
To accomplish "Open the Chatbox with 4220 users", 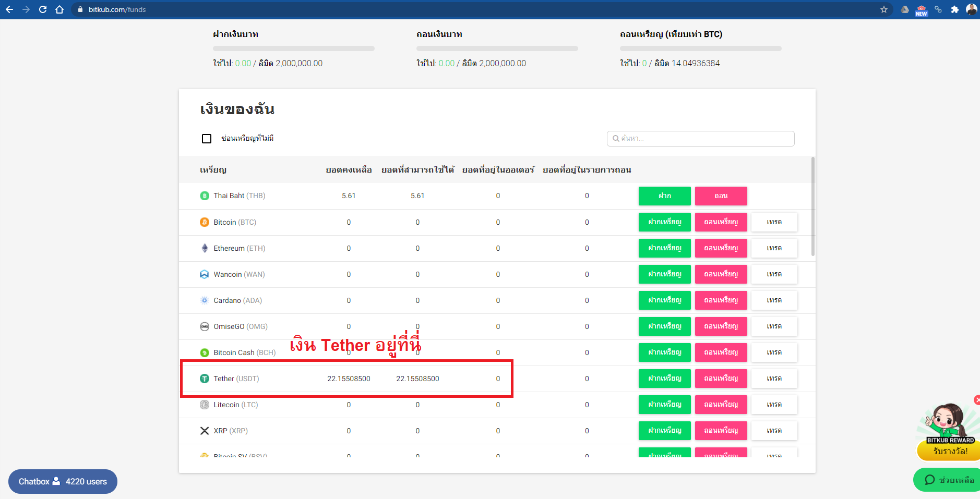I will click(x=63, y=481).
